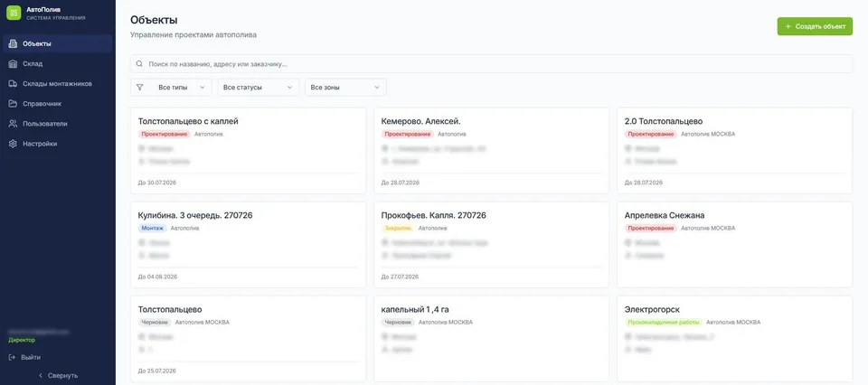Click the Создать объект button
Screen dimensions: 868x385
pos(815,26)
